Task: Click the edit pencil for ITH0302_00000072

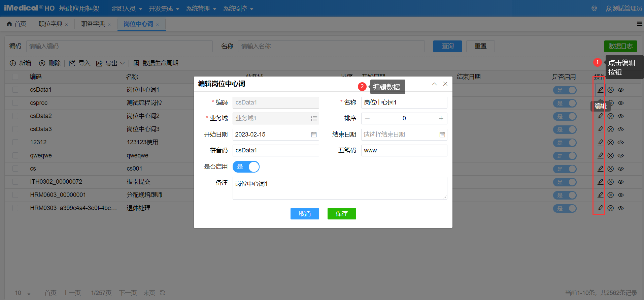Action: tap(600, 182)
